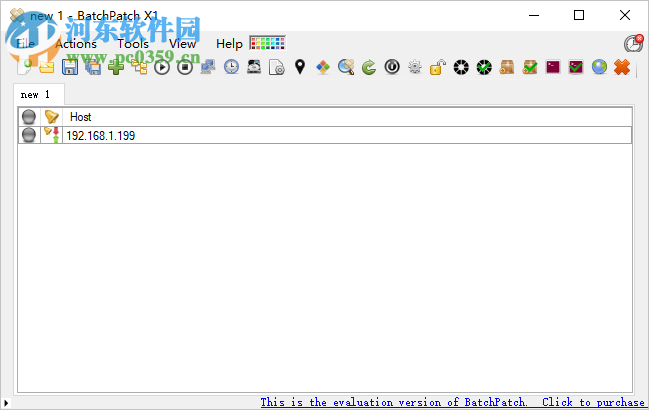Click the maroon command window with green checkmark
Viewport: 649px width, 410px height.
(576, 67)
